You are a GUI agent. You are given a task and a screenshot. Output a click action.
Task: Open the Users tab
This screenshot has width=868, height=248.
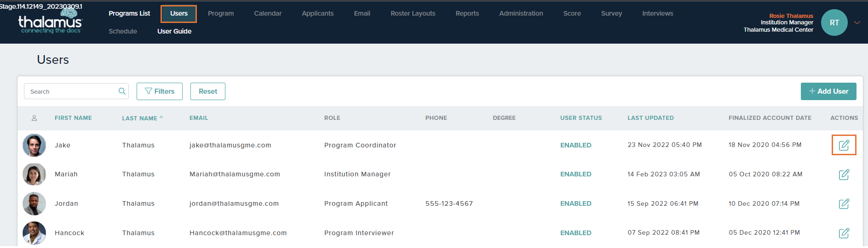pyautogui.click(x=179, y=13)
